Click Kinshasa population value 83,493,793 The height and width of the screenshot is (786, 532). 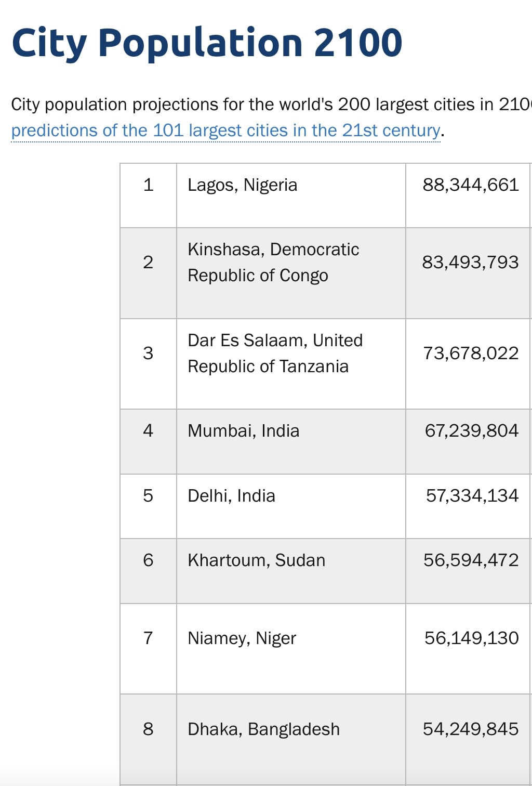coord(470,262)
